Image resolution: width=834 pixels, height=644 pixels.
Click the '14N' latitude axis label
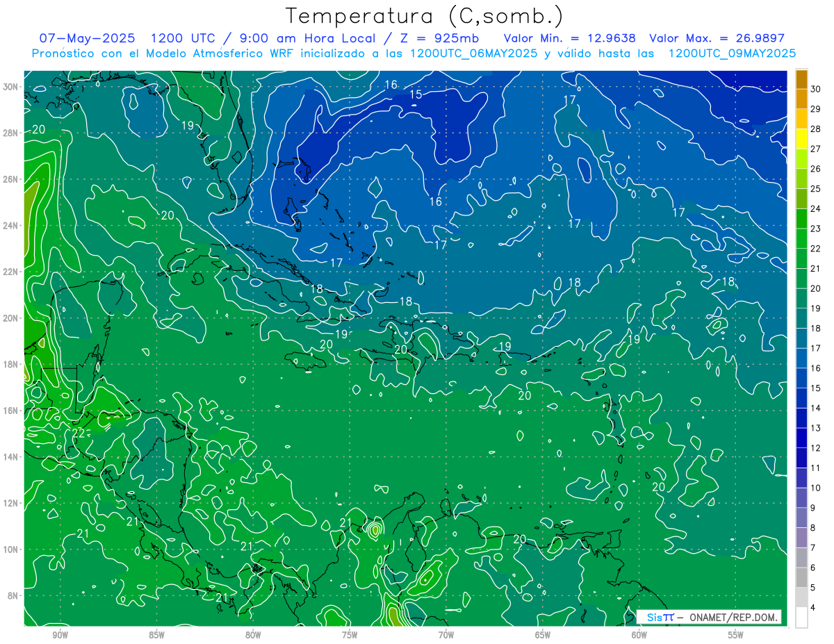point(10,457)
